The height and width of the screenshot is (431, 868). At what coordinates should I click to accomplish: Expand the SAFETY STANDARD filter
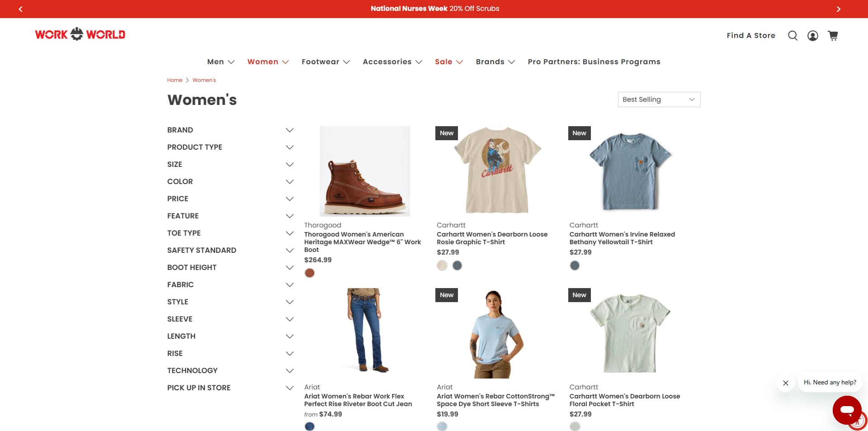pyautogui.click(x=231, y=251)
